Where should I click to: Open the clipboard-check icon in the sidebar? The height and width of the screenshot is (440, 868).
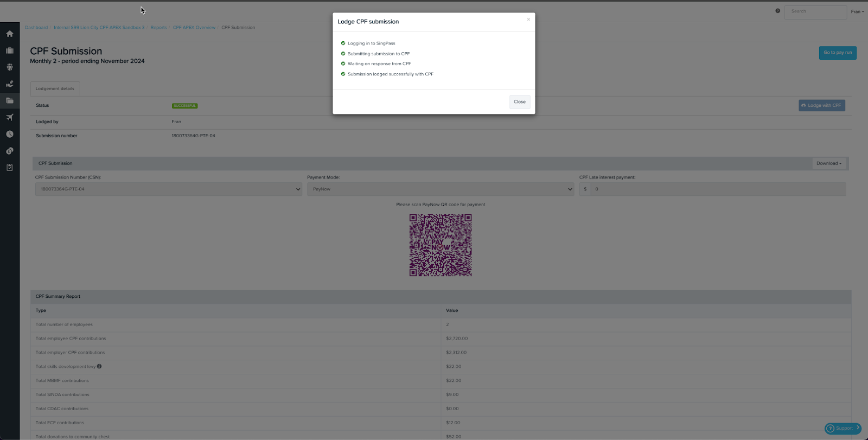(10, 168)
